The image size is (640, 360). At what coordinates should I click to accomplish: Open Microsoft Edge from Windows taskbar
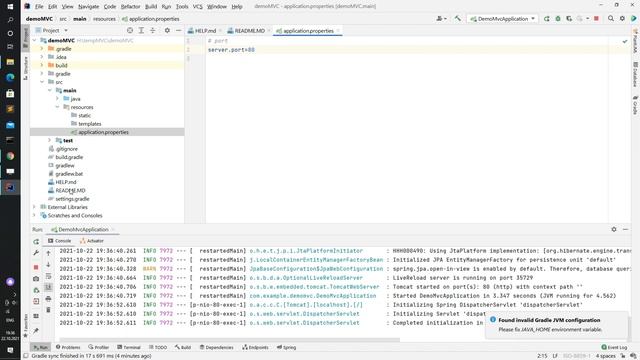(10, 78)
